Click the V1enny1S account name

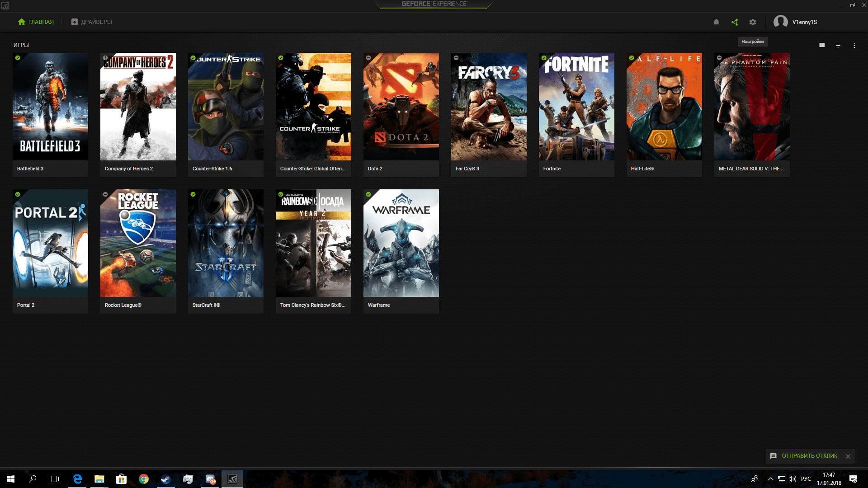[805, 22]
